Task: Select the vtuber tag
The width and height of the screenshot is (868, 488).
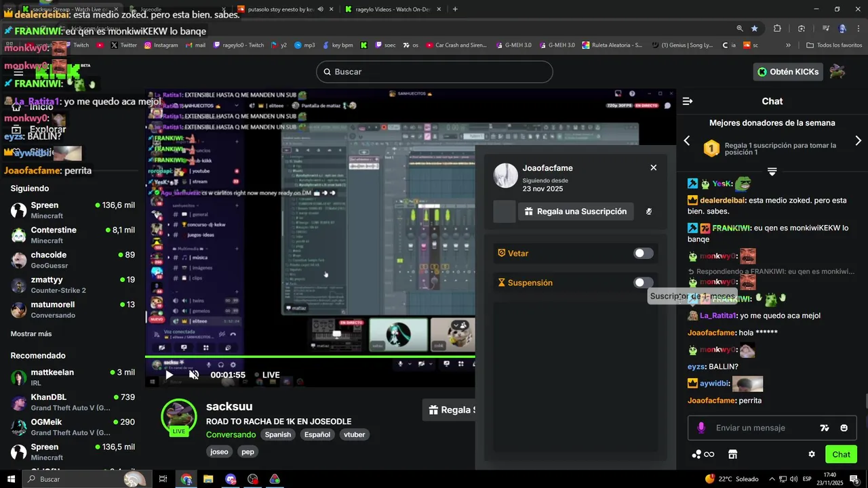Action: [355, 434]
